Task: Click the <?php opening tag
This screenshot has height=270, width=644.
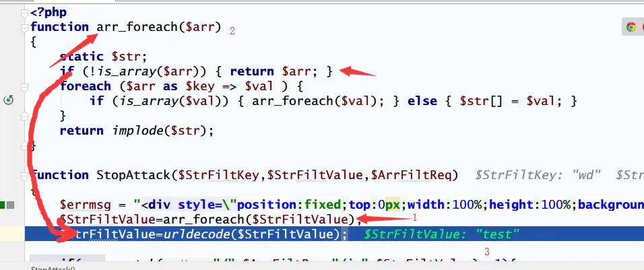Action: point(48,12)
